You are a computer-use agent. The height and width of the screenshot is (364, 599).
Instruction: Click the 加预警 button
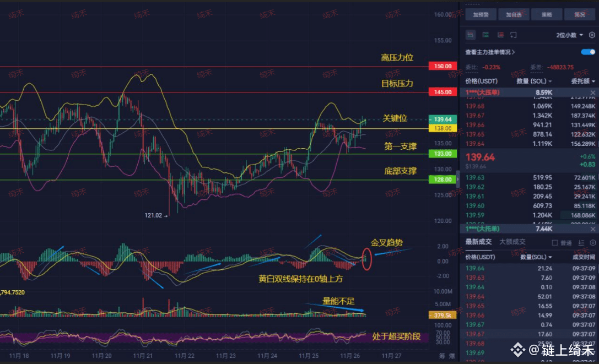click(481, 14)
